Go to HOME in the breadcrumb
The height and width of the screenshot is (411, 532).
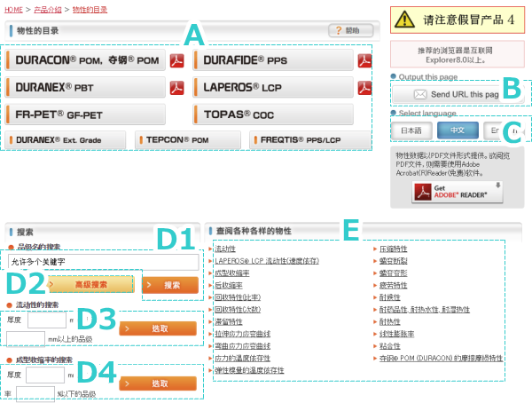pyautogui.click(x=13, y=10)
